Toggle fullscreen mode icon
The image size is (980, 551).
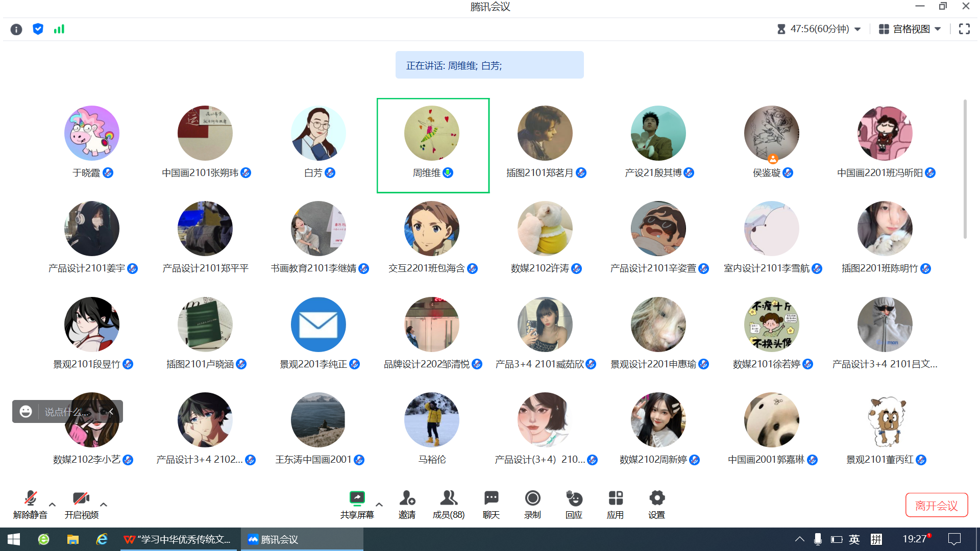click(964, 29)
